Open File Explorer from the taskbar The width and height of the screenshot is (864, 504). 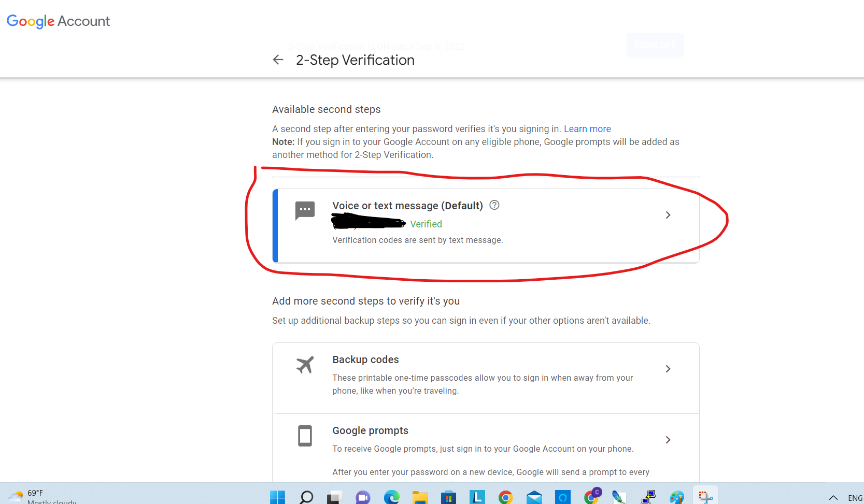click(420, 497)
